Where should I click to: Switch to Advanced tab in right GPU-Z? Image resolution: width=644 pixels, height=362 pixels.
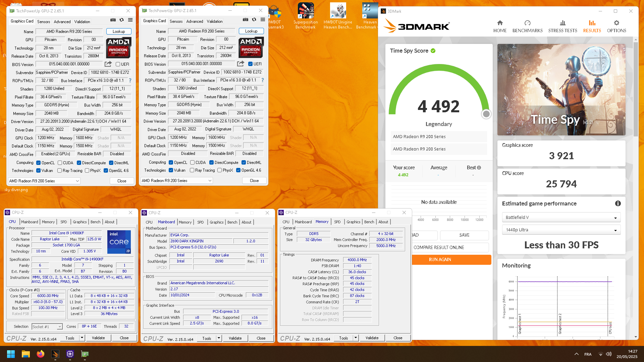click(x=195, y=21)
